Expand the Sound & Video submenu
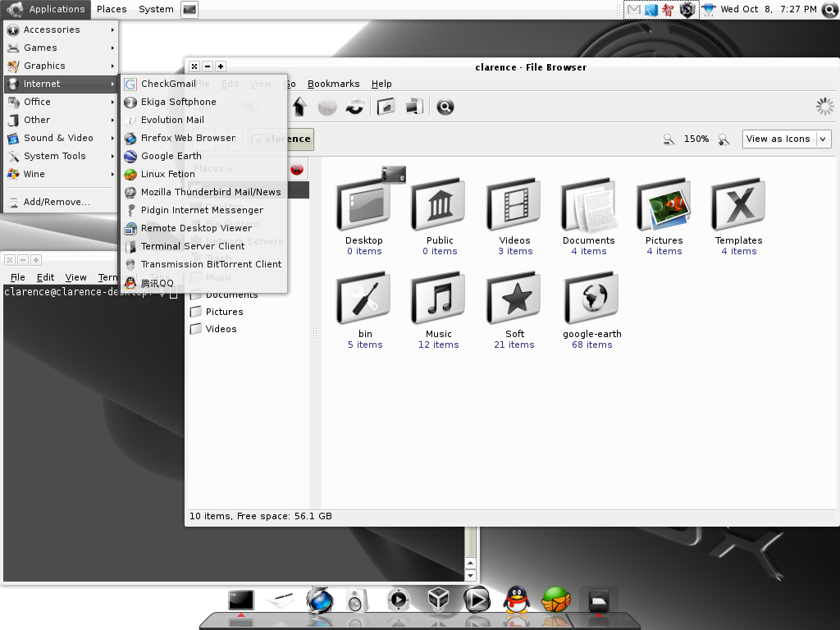Image resolution: width=840 pixels, height=630 pixels. (x=61, y=138)
